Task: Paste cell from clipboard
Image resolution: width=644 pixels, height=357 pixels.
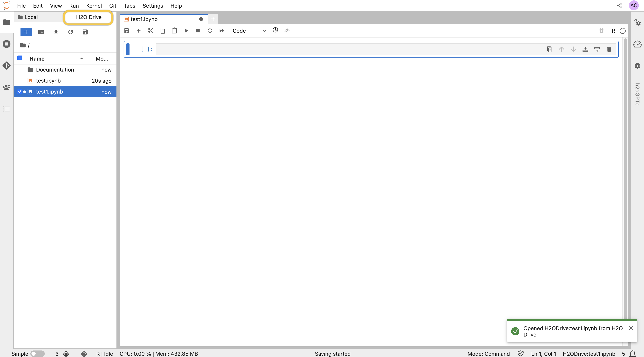Action: pyautogui.click(x=174, y=31)
